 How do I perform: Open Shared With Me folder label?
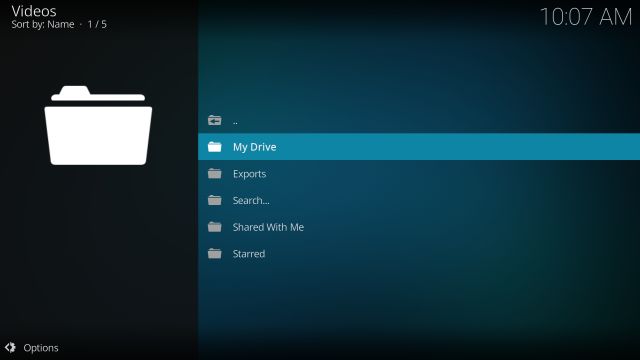click(268, 227)
